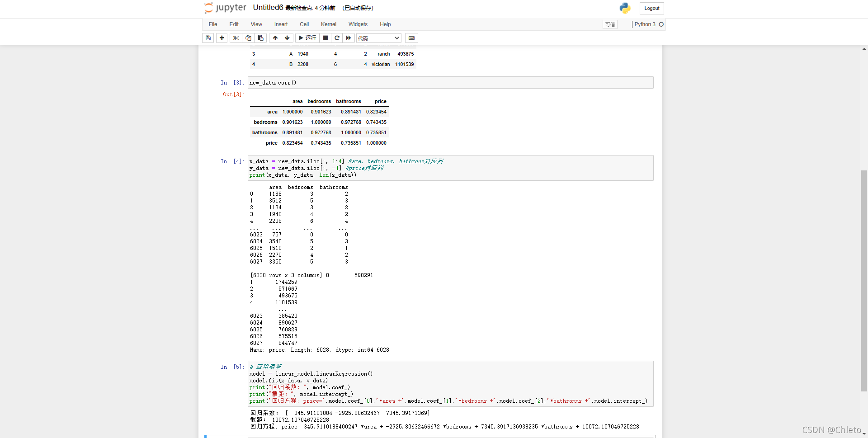Click the kernel idle indicator circle

point(661,24)
